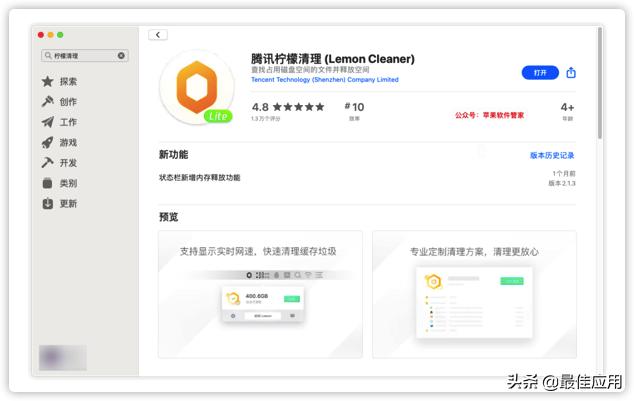Screen dimensions: 634x401
Task: Click the paintbrush icon beside 创作
Action: [48, 101]
